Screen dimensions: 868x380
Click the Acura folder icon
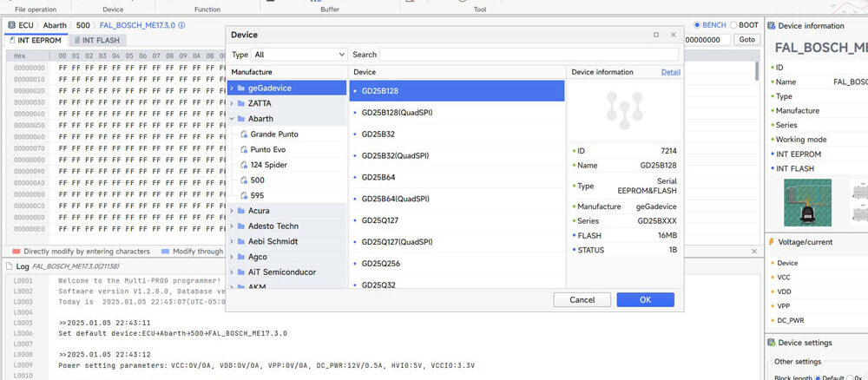pos(240,211)
